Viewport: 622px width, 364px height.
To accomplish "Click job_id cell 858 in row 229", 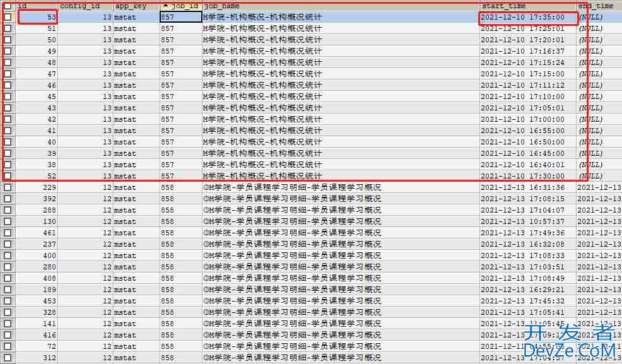I will [181, 187].
